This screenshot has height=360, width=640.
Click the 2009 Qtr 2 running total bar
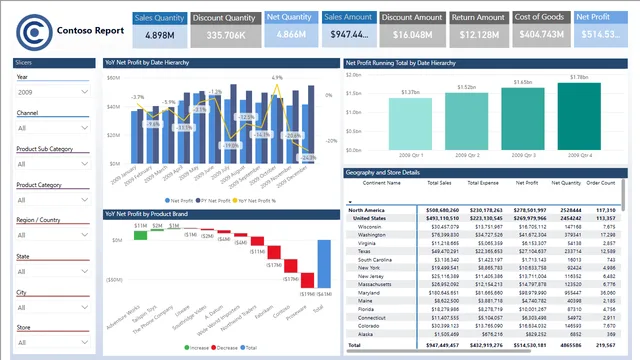[467, 121]
